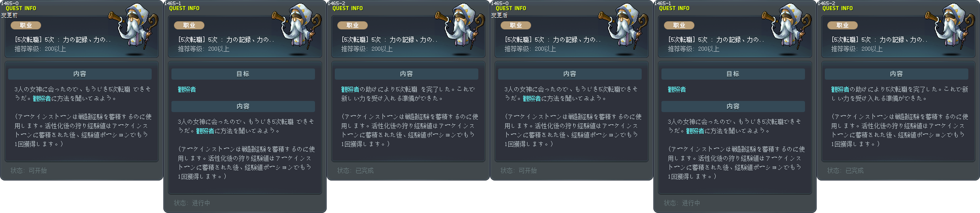
Task: Click the 内容 header in the 变更后 panel
Action: point(570,74)
